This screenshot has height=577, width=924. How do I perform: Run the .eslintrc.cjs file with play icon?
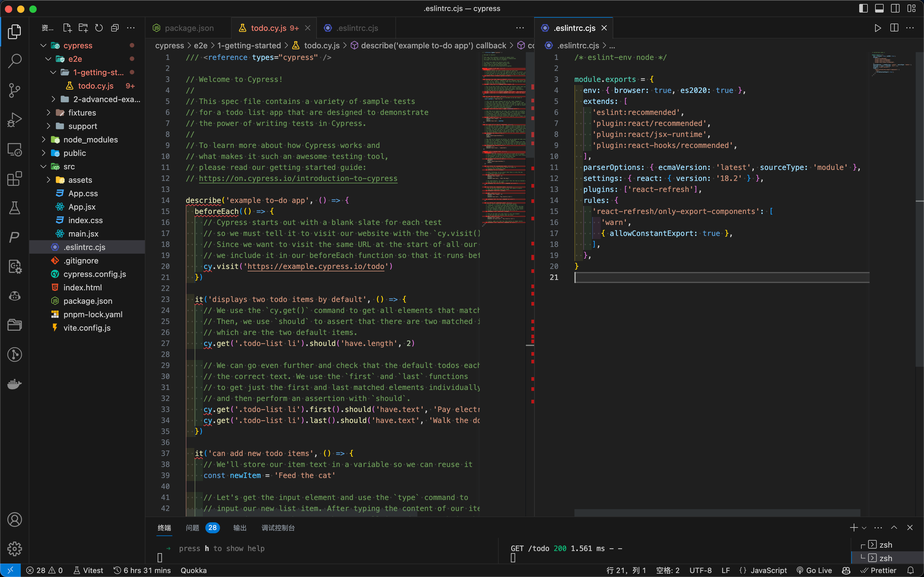[x=878, y=28]
